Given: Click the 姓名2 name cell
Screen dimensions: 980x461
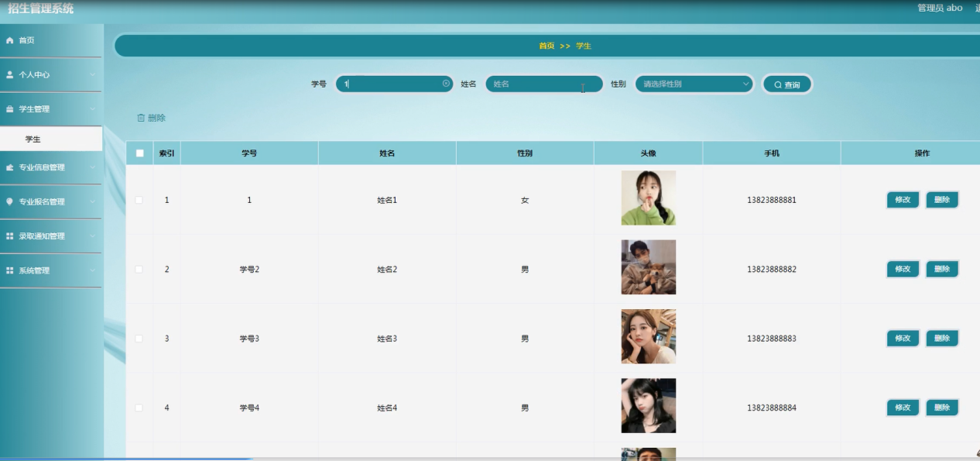Looking at the screenshot, I should pyautogui.click(x=387, y=270).
